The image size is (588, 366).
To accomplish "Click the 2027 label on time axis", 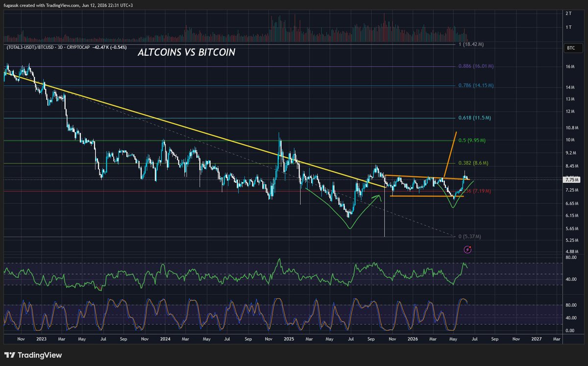I will pyautogui.click(x=537, y=339).
